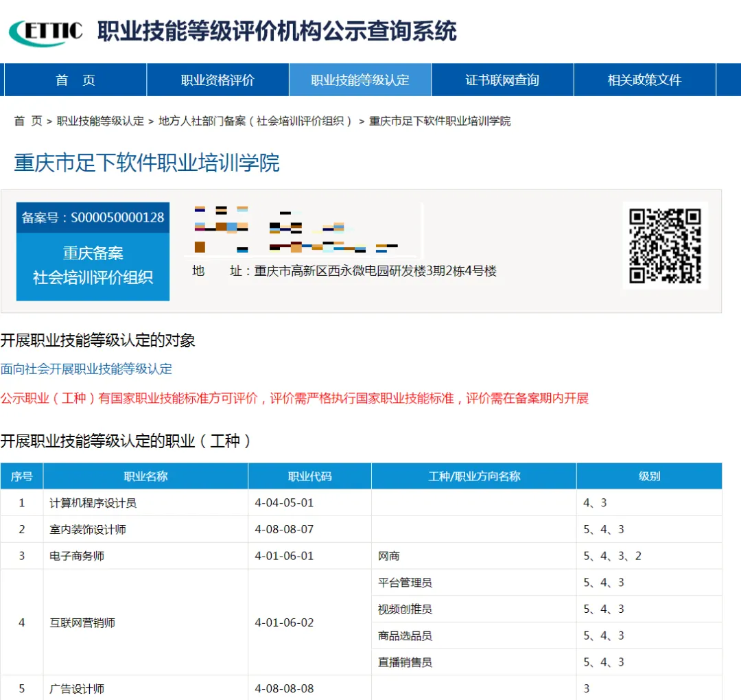This screenshot has width=741, height=700.
Task: Select the 计算机程序设计员 table row
Action: click(x=93, y=503)
